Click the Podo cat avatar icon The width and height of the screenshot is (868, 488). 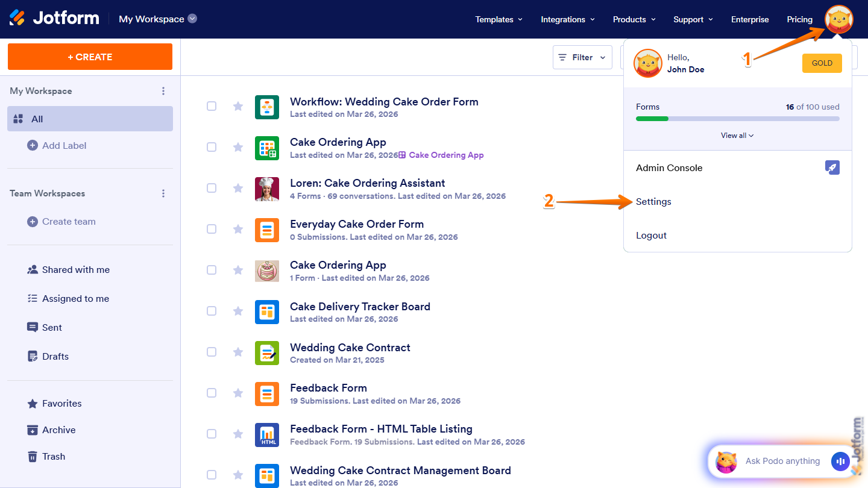(726, 462)
